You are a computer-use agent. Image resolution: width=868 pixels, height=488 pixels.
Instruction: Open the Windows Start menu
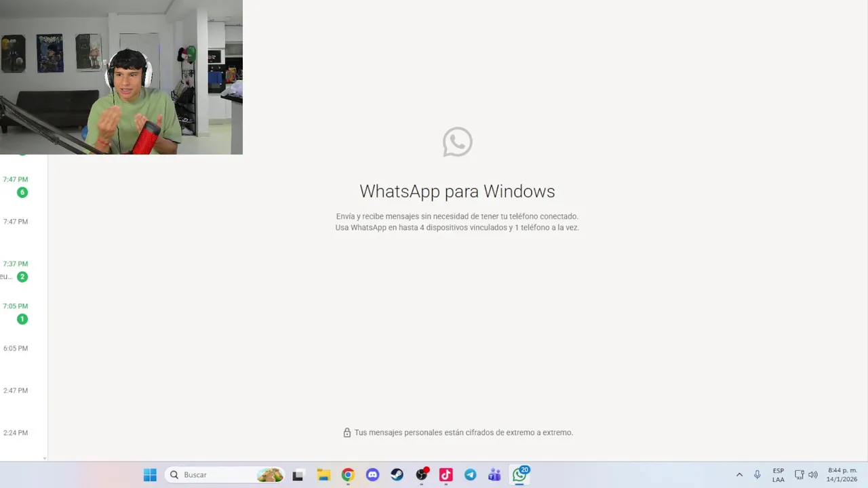(x=150, y=475)
